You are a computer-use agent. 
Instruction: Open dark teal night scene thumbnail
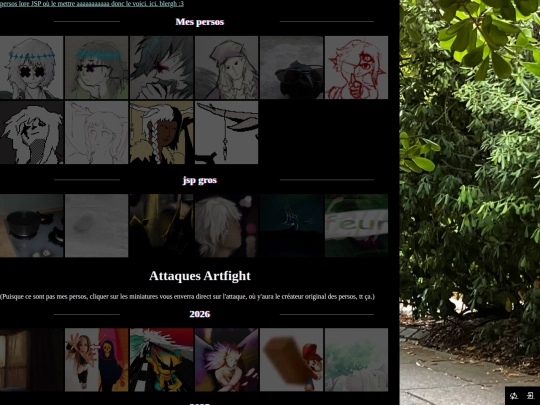tap(291, 226)
